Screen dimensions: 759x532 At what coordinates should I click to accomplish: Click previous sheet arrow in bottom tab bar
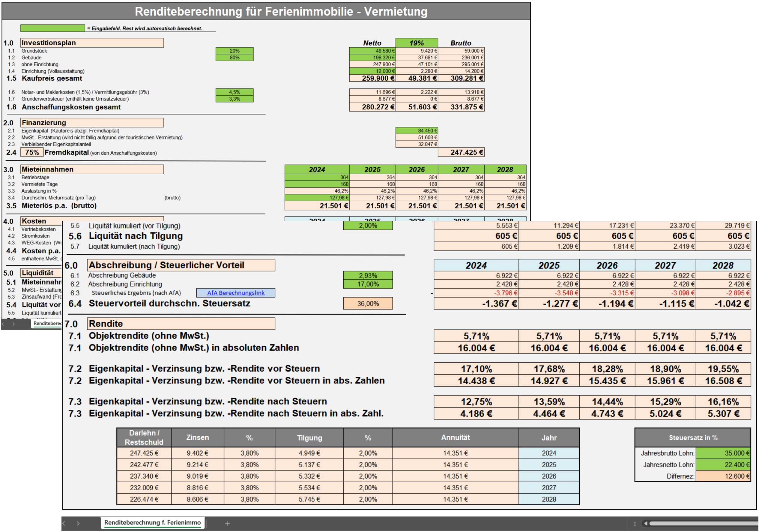point(64,523)
